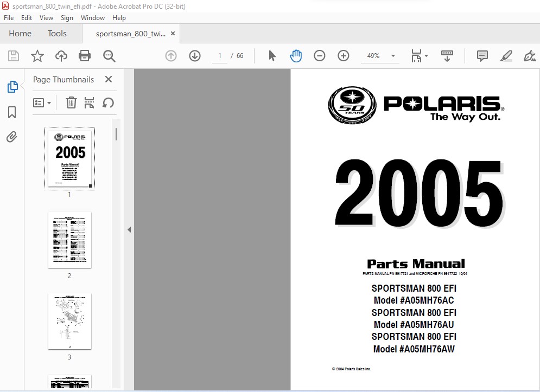The image size is (540, 392).
Task: Select the Highlight text pen
Action: point(506,56)
